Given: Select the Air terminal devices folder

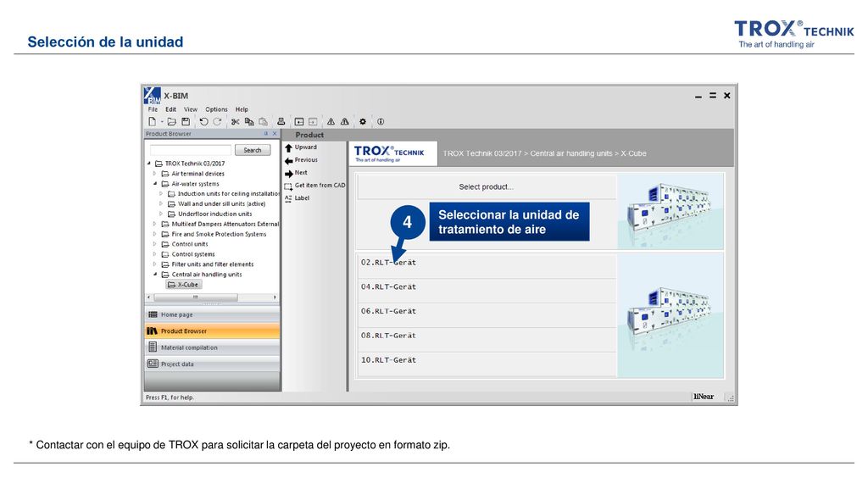Looking at the screenshot, I should tap(192, 174).
